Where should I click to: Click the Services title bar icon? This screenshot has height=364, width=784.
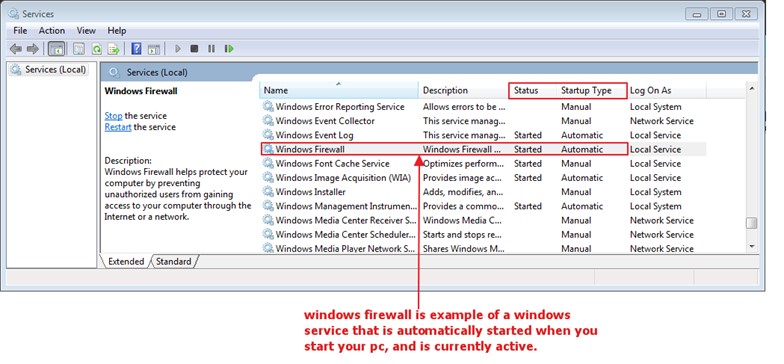coord(14,14)
